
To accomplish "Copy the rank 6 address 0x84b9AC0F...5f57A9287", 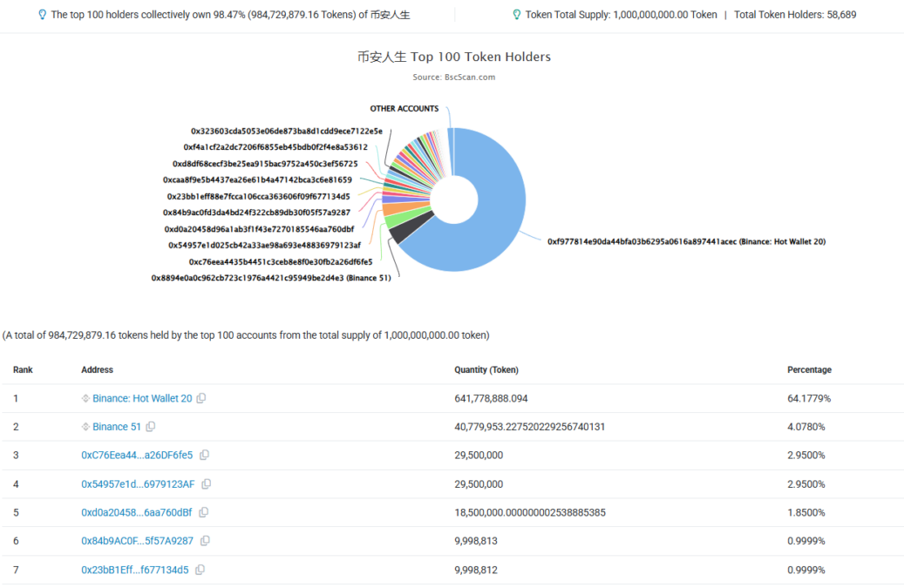I will point(205,541).
